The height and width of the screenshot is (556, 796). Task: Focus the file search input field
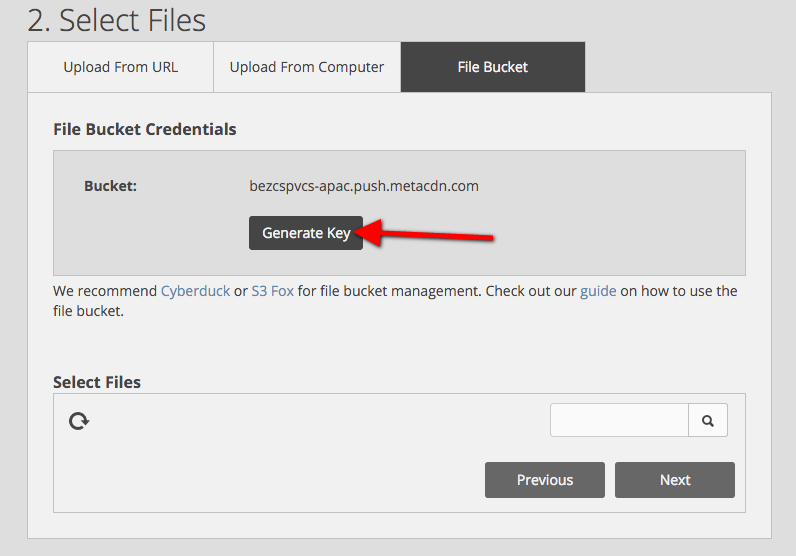[x=619, y=420]
